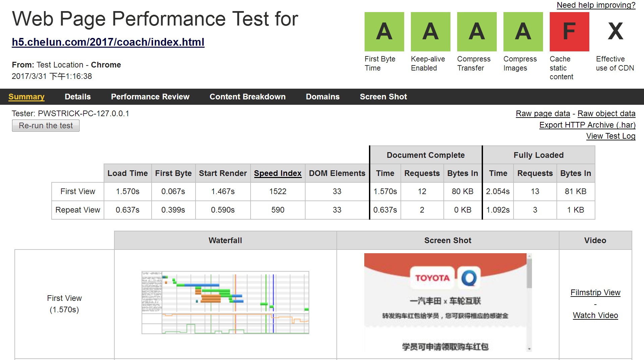Screen dimensions: 644x360
Task: Click the Fully Loaded time 2.054s cell
Action: (498, 191)
